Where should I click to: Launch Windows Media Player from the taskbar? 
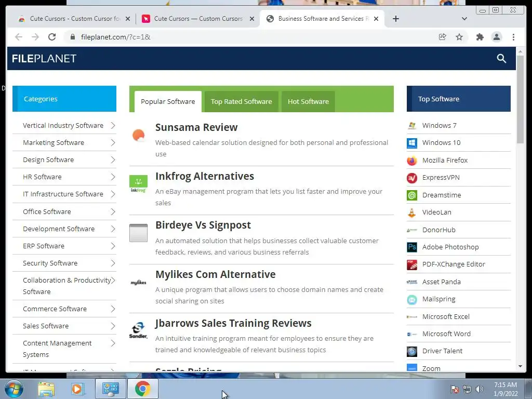(x=77, y=389)
